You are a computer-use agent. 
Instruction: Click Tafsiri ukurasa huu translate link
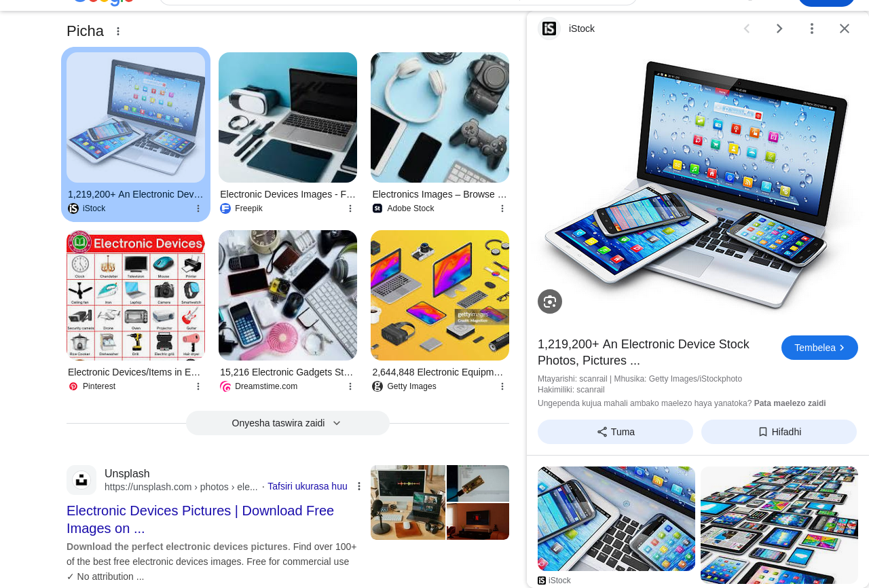(308, 486)
